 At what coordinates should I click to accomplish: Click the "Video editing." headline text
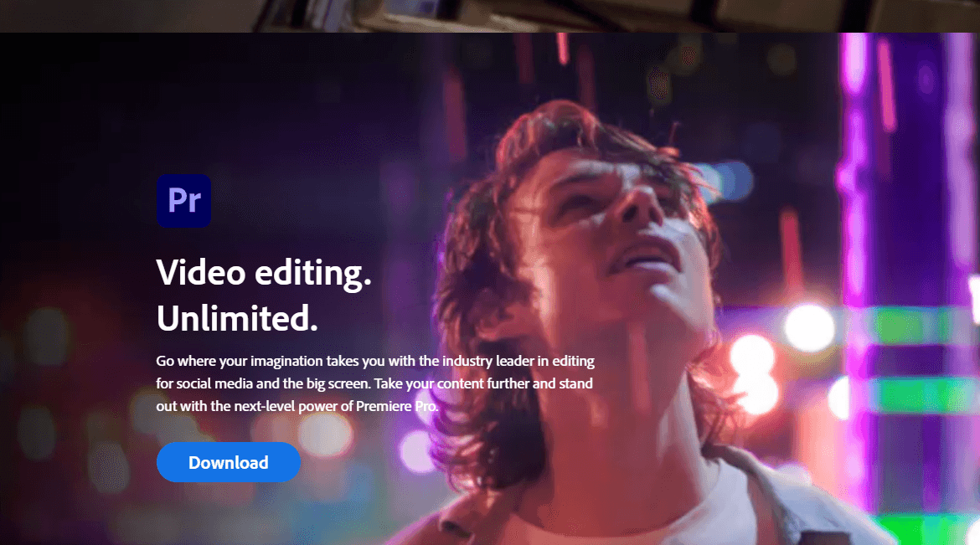click(x=264, y=273)
